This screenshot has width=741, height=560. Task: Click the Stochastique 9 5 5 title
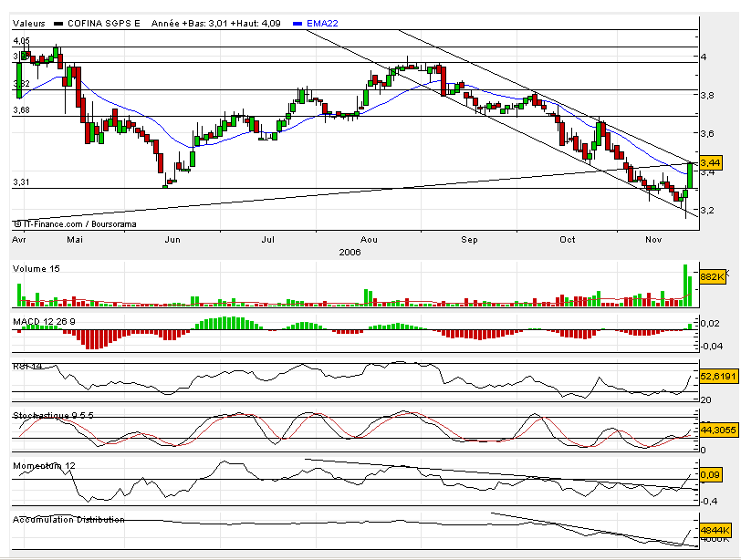pos(53,416)
